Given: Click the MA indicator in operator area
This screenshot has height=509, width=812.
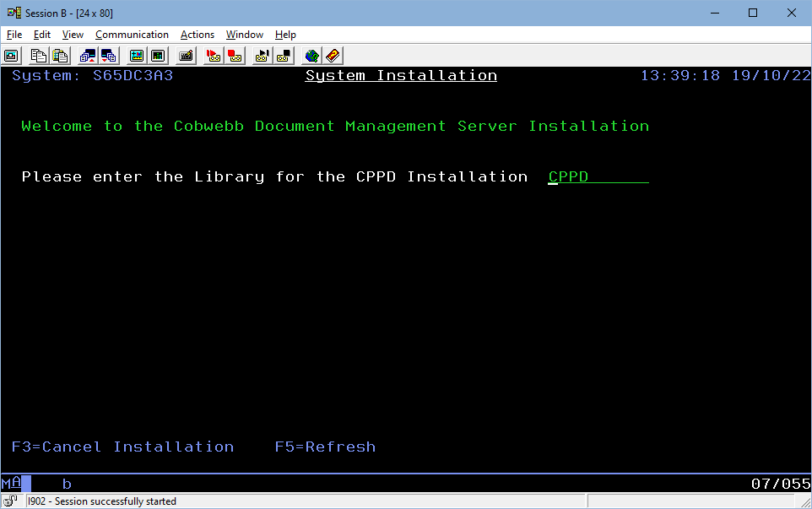Looking at the screenshot, I should [11, 483].
